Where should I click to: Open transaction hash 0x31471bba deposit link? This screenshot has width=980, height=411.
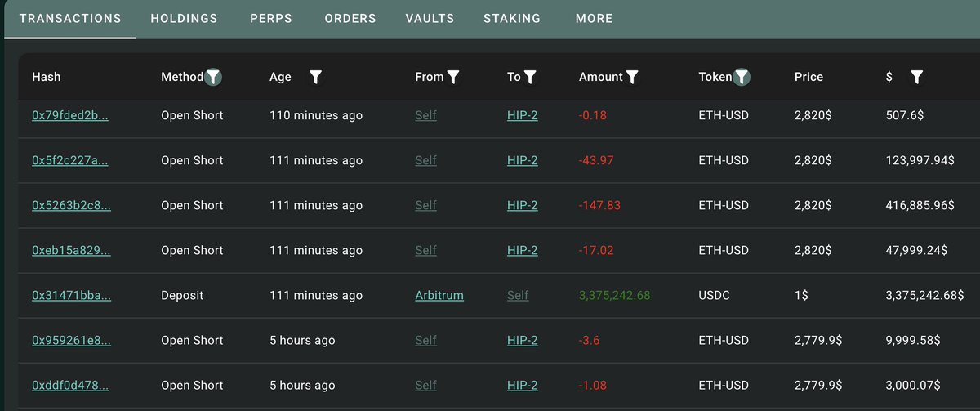pyautogui.click(x=70, y=295)
